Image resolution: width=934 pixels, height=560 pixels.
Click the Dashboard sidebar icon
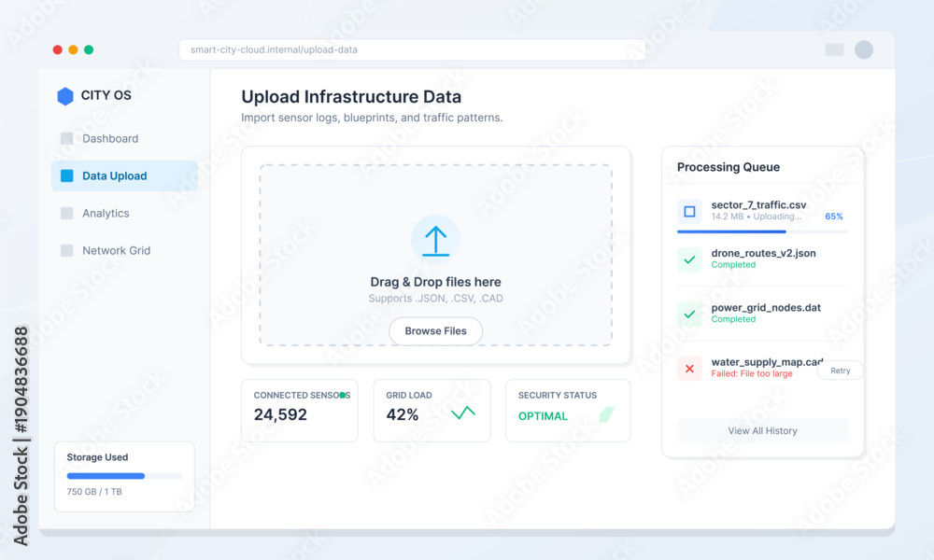tap(66, 139)
